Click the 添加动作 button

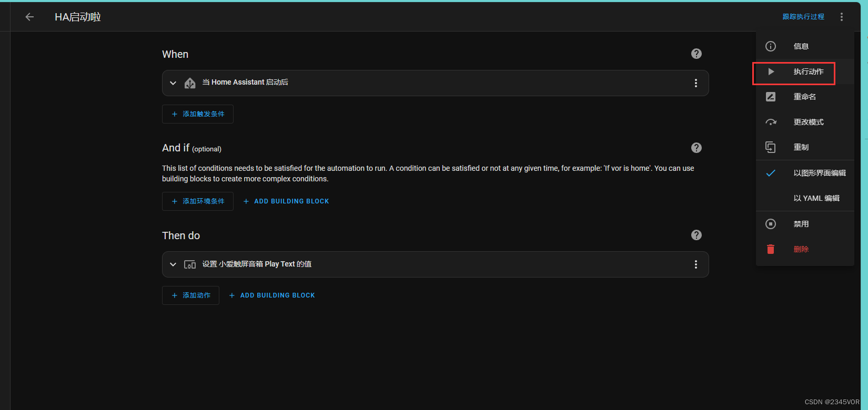pos(190,295)
